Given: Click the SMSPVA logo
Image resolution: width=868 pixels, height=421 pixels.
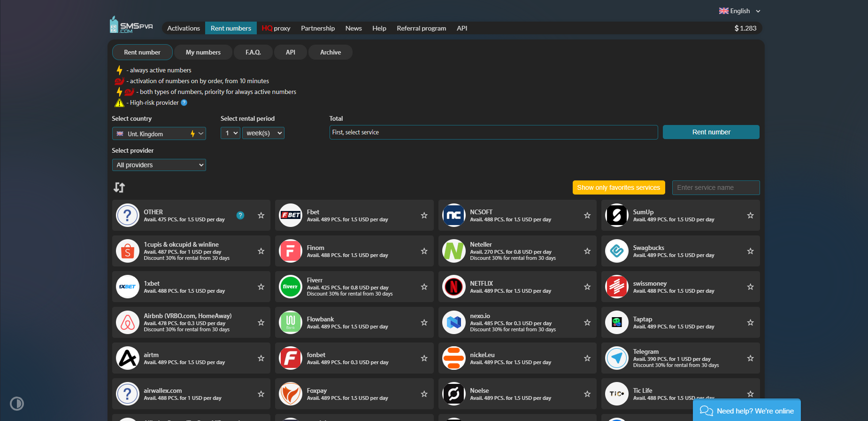Looking at the screenshot, I should pyautogui.click(x=131, y=25).
